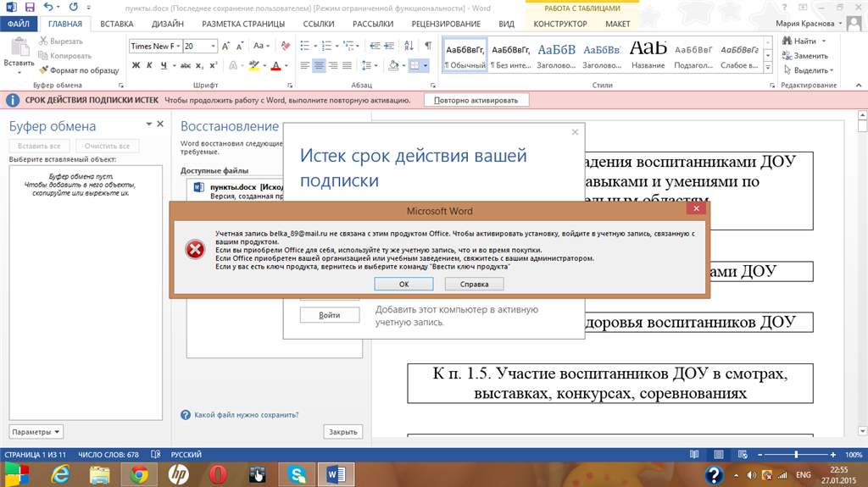This screenshot has width=868, height=487.
Task: Decrease paragraph indent
Action: (x=375, y=46)
